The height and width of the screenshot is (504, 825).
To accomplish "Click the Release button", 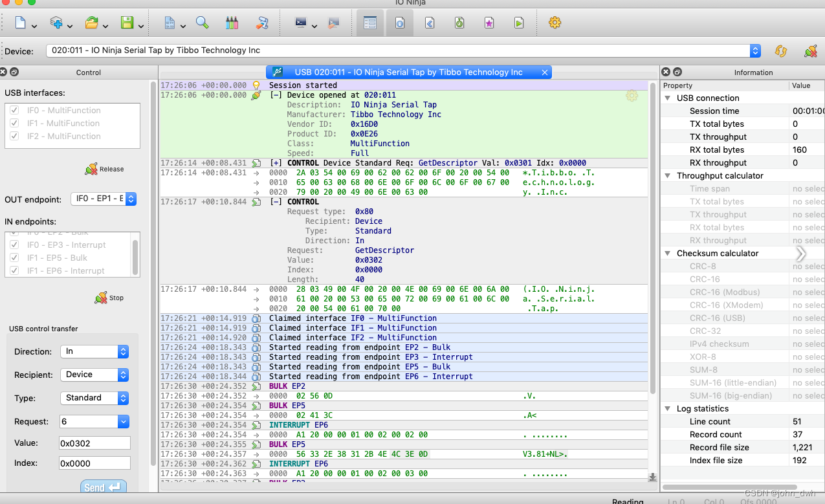I will (104, 169).
